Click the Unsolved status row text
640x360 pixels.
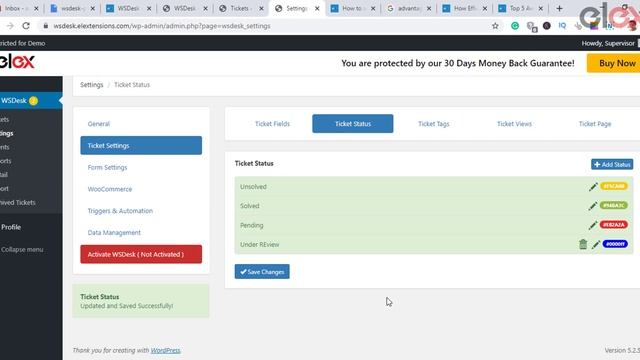[253, 187]
